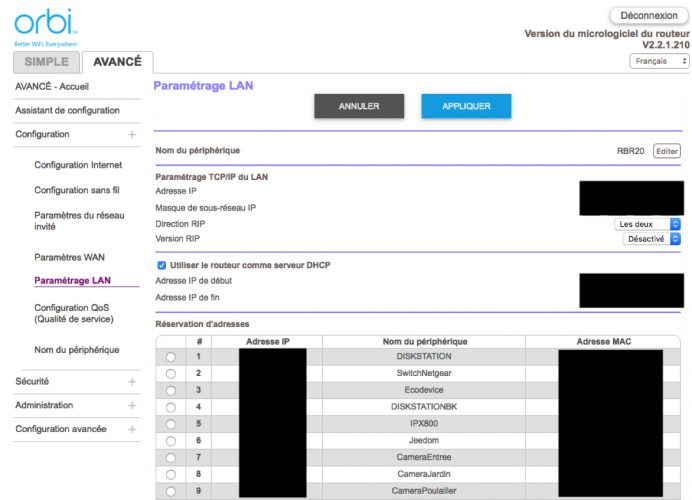Switch to the SIMPLE tab
Image resolution: width=692 pixels, height=500 pixels.
[46, 62]
